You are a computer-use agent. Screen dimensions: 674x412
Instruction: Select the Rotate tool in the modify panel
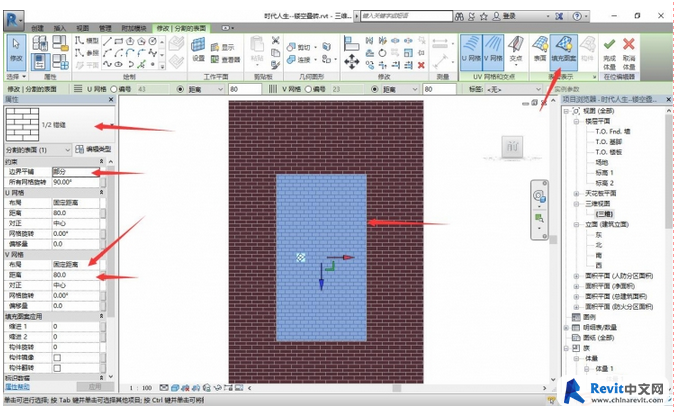(382, 53)
